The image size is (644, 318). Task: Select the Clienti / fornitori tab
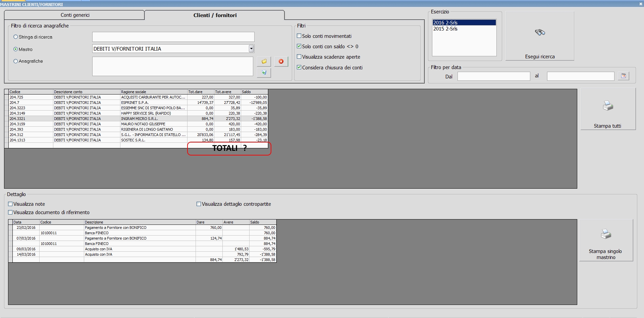tap(215, 15)
